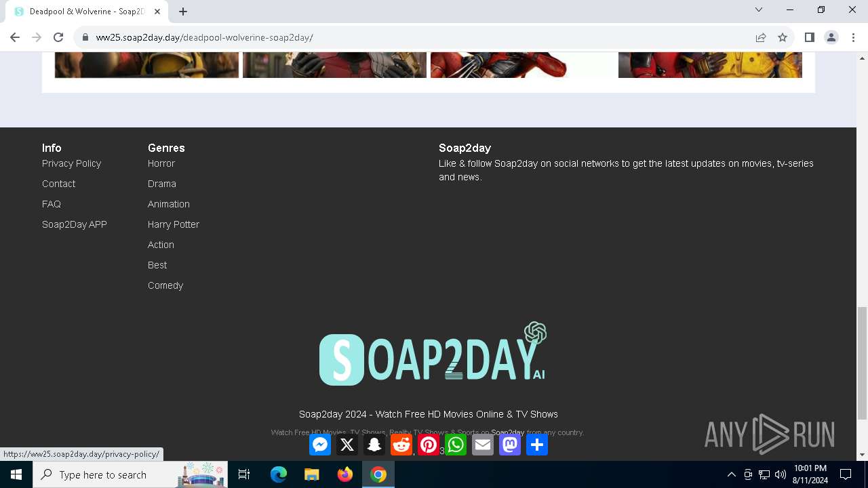This screenshot has height=488, width=868.
Task: Open Task View on the taskbar
Action: pyautogui.click(x=244, y=474)
